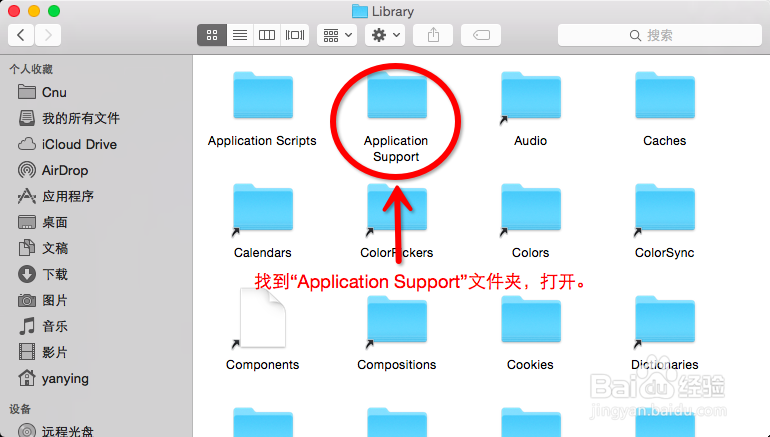Open the arrange items dropdown

click(337, 35)
